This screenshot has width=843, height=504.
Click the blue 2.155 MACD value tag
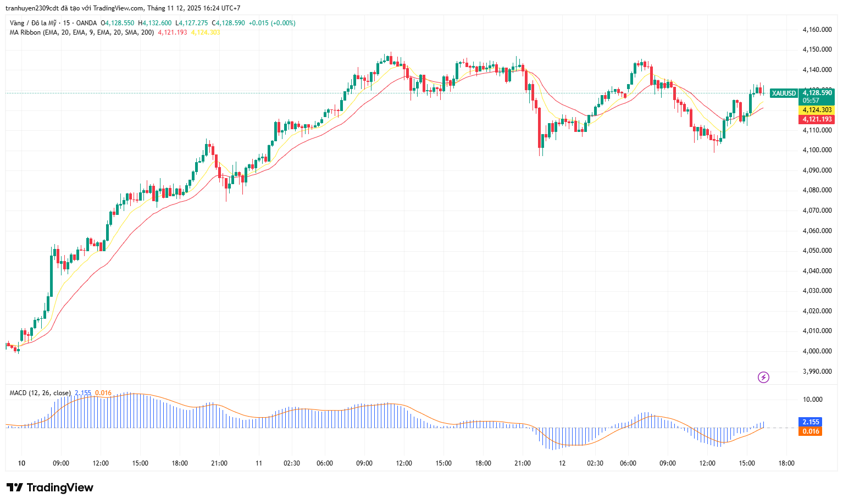point(810,422)
